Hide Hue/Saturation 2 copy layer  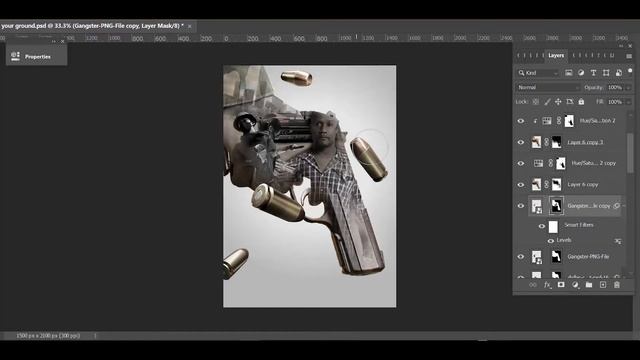[x=521, y=163]
